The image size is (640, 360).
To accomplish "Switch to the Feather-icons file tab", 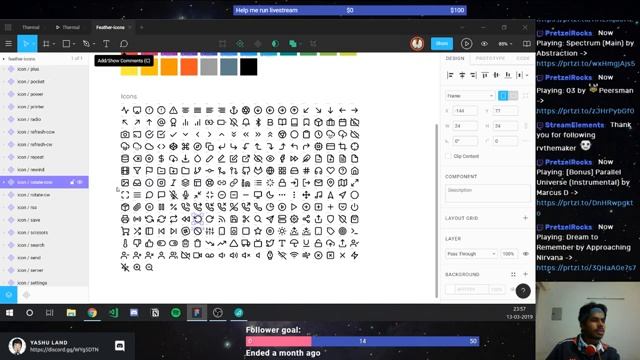I will tap(110, 27).
